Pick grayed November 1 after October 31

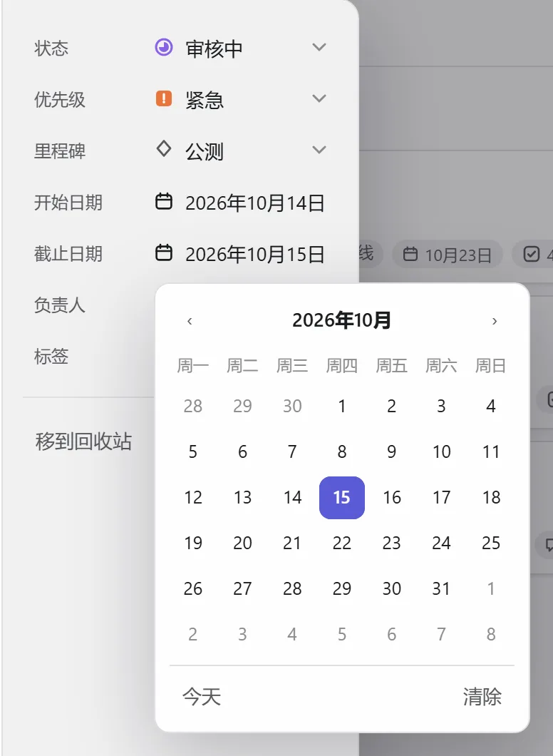(x=491, y=588)
